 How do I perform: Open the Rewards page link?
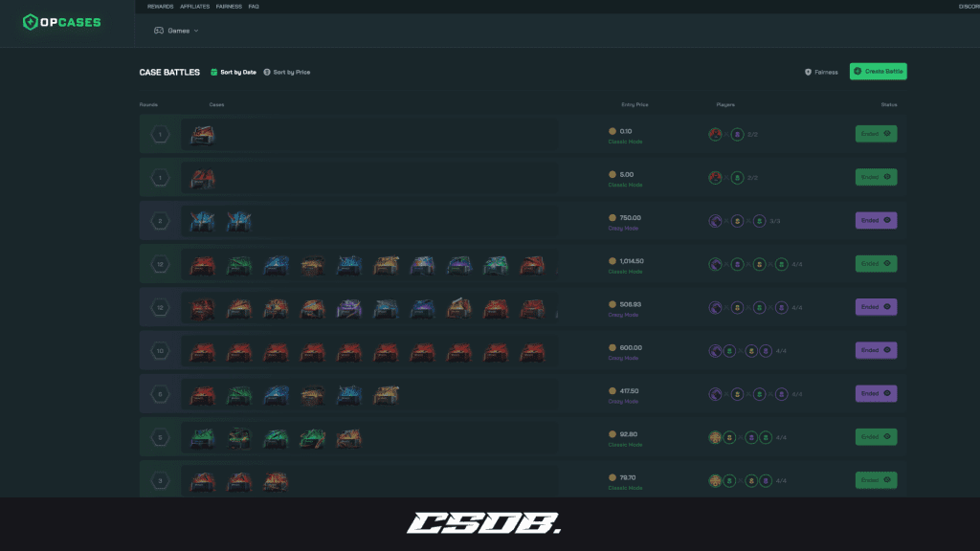[160, 7]
